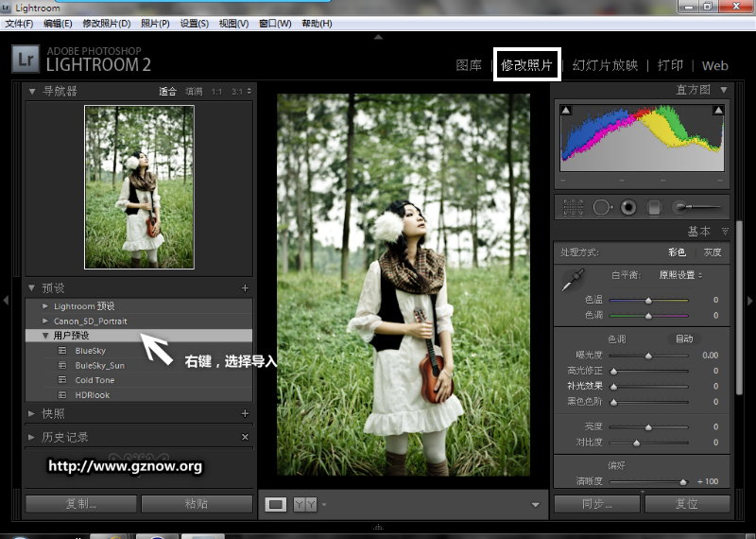Click the 曝光度 exposure slider handle
The height and width of the screenshot is (539, 756).
[x=648, y=356]
